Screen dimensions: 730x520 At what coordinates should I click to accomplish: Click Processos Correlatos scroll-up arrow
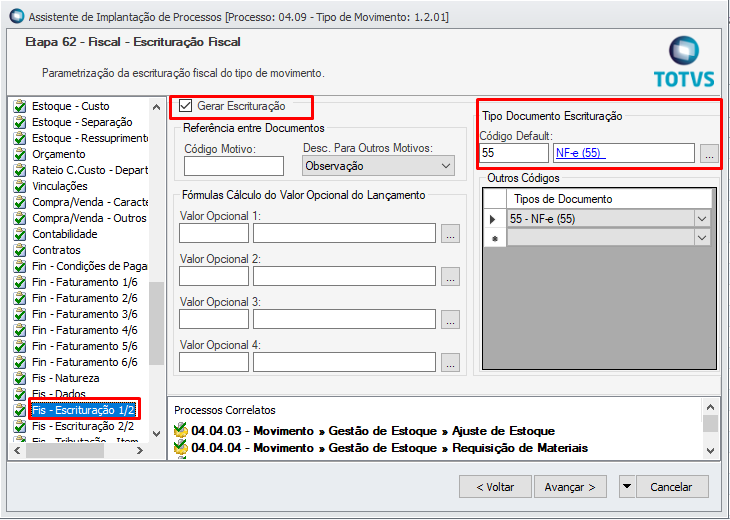pyautogui.click(x=710, y=407)
